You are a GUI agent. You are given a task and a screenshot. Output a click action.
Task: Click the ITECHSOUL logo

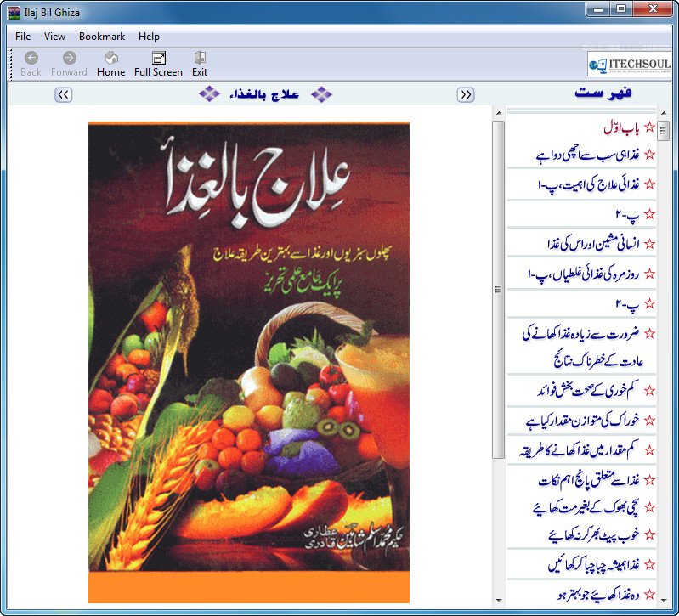coord(629,65)
